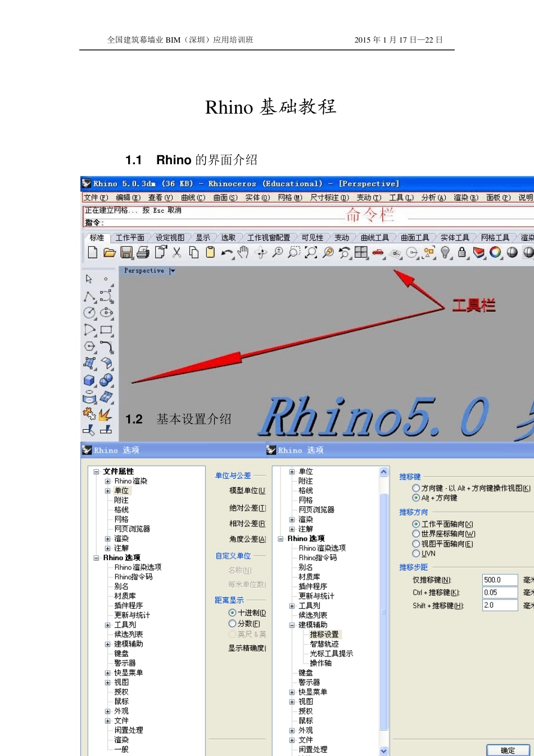Click the 仅推移键 field showing 500.0
The height and width of the screenshot is (756, 534).
coord(500,580)
